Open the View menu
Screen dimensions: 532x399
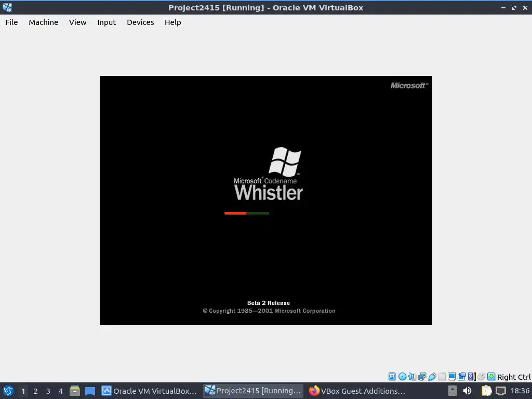[x=78, y=22]
